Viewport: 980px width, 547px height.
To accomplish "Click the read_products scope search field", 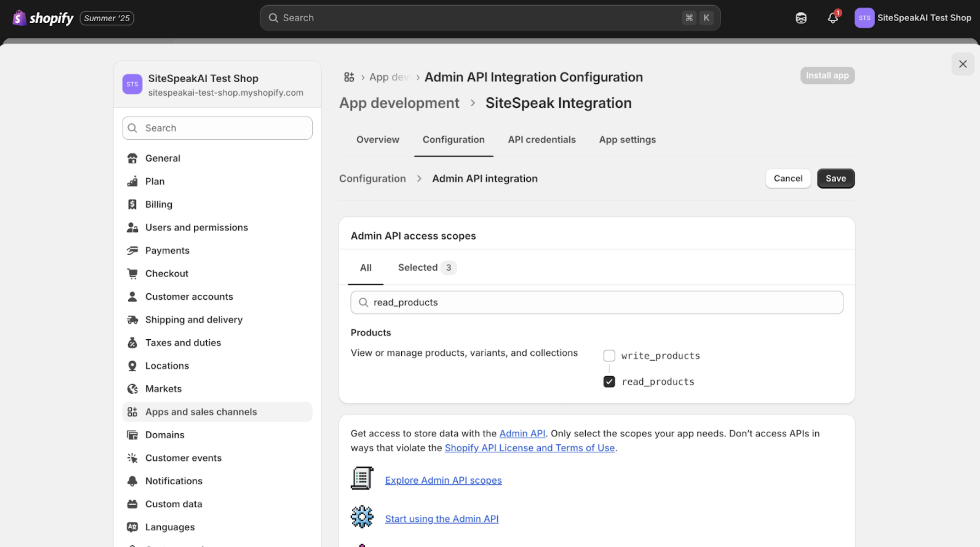I will tap(597, 302).
